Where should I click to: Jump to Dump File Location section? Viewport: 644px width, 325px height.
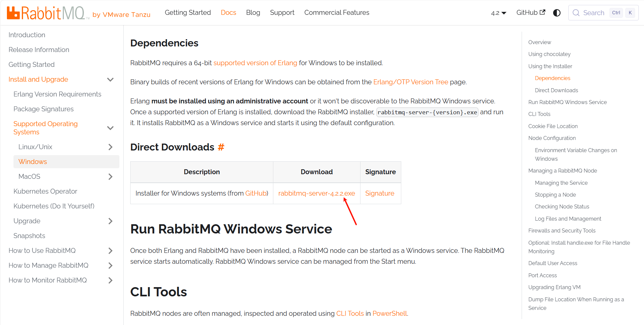click(x=576, y=304)
